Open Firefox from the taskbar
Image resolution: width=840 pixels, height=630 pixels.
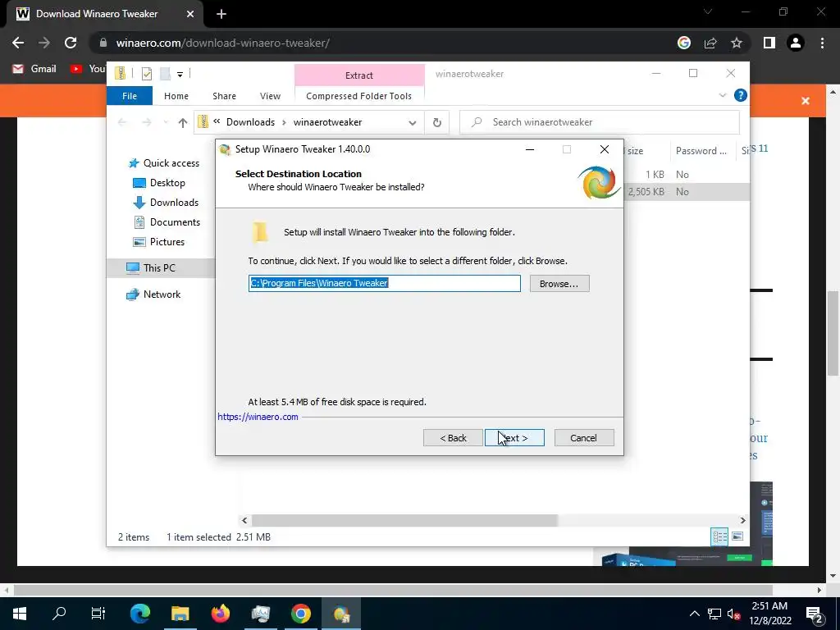[220, 614]
